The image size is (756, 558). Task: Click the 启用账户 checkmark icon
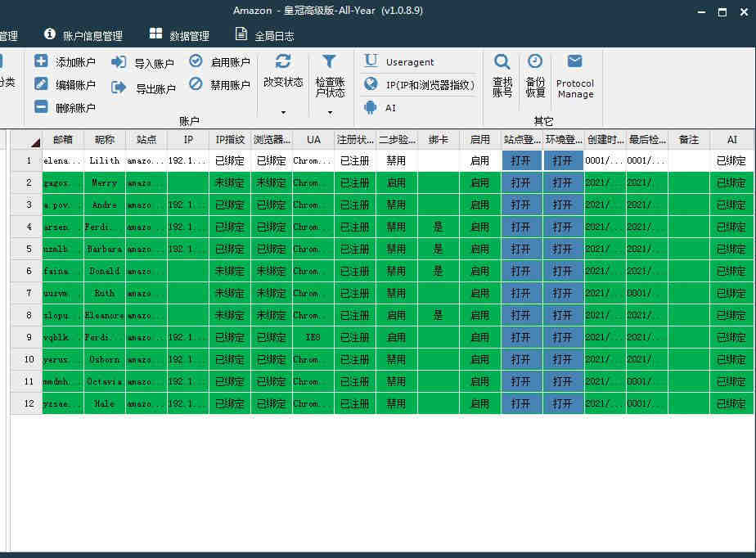pos(196,61)
